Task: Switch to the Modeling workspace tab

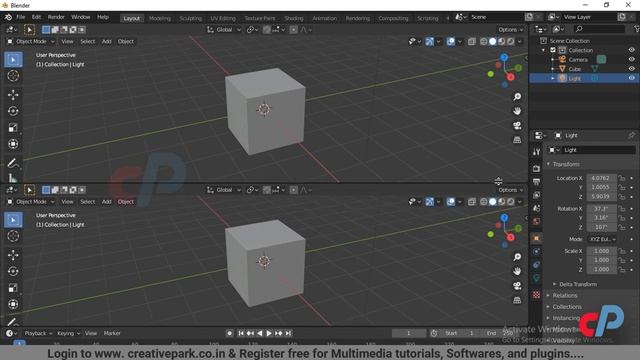Action: [x=160, y=18]
